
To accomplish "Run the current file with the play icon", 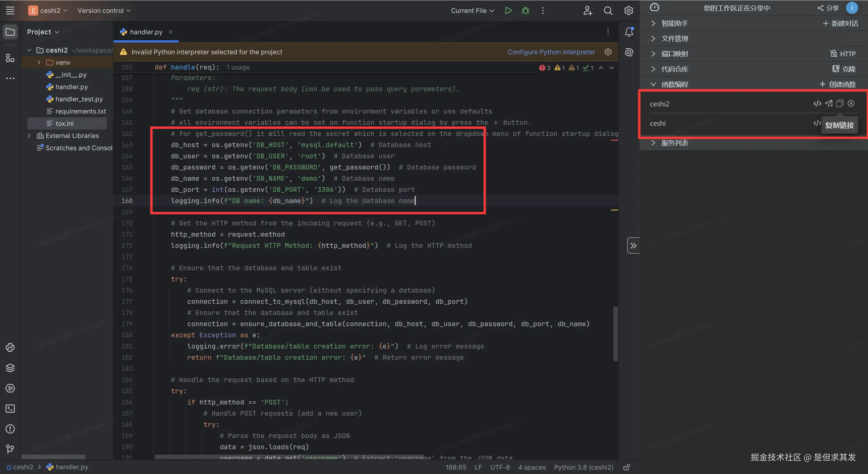I will tap(508, 11).
